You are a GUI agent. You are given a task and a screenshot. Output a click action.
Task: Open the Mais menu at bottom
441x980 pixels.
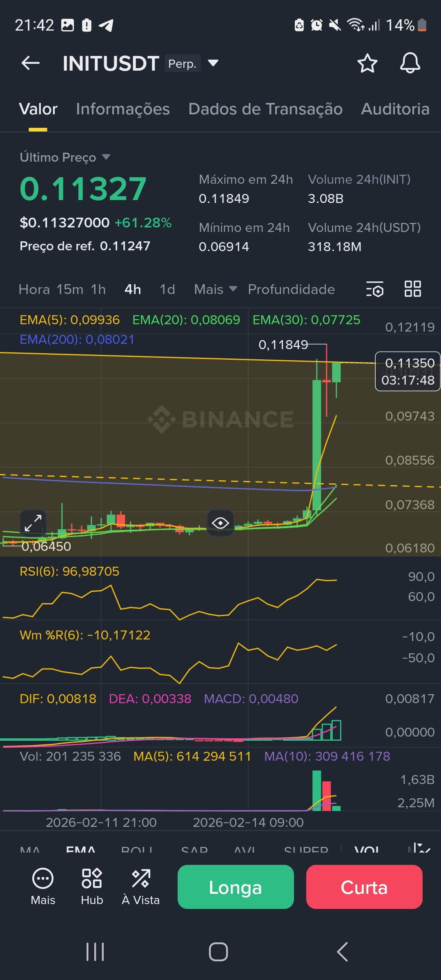tap(43, 886)
